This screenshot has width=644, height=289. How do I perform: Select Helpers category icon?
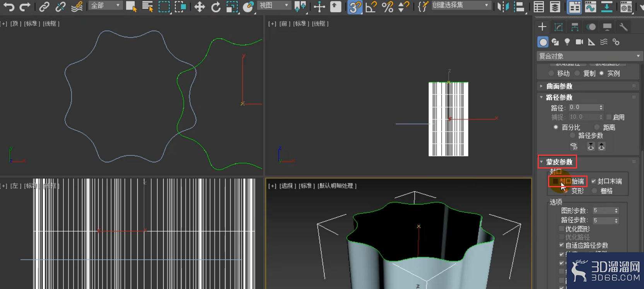(591, 42)
